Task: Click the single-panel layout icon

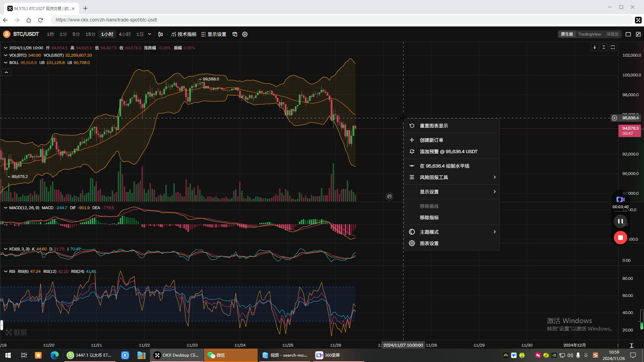Action: (628, 34)
